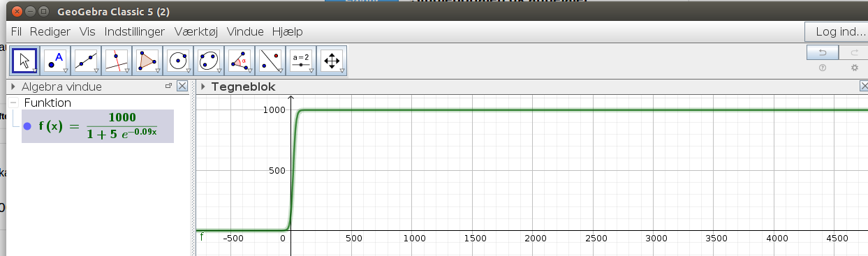Select the Point tool

(x=55, y=61)
